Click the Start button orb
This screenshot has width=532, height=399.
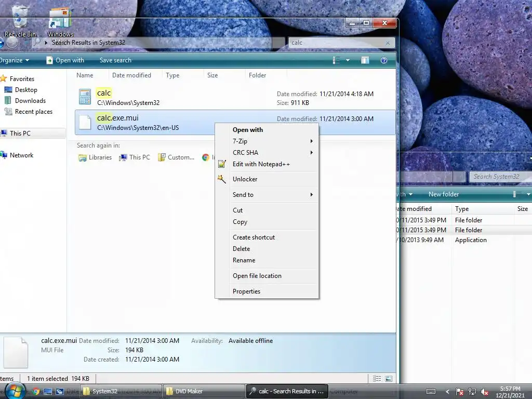[x=15, y=391]
